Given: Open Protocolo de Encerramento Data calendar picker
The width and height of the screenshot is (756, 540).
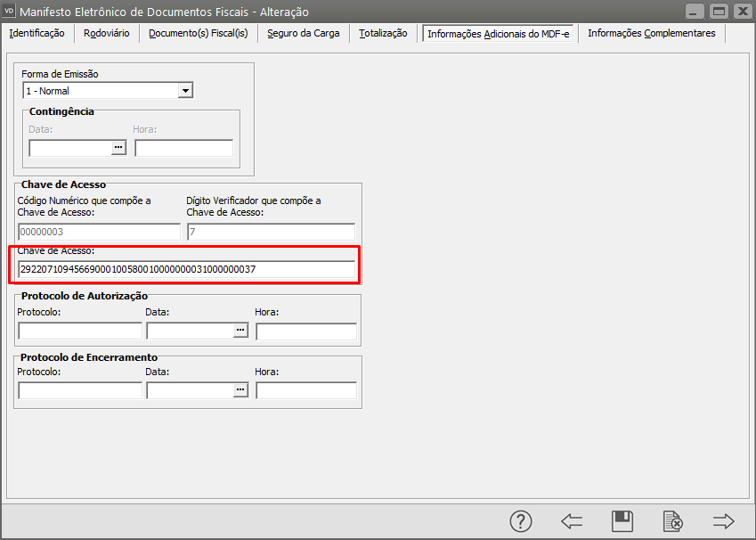Looking at the screenshot, I should (240, 390).
